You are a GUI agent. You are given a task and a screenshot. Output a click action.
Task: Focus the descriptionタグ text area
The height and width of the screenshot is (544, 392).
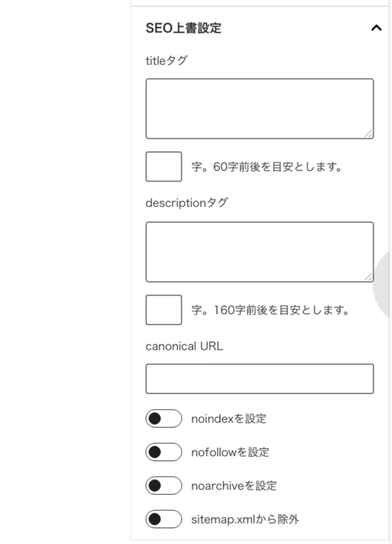[x=259, y=251]
